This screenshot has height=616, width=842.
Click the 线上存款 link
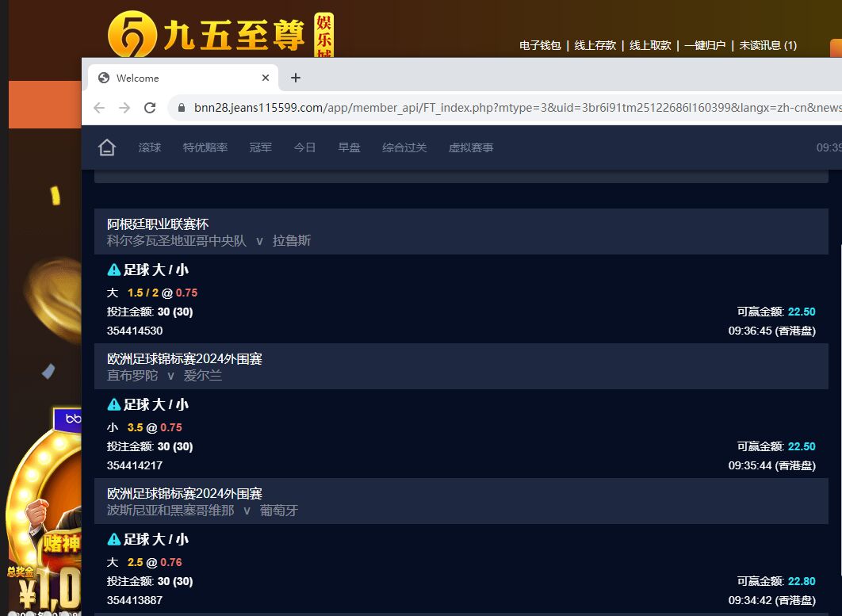point(595,45)
